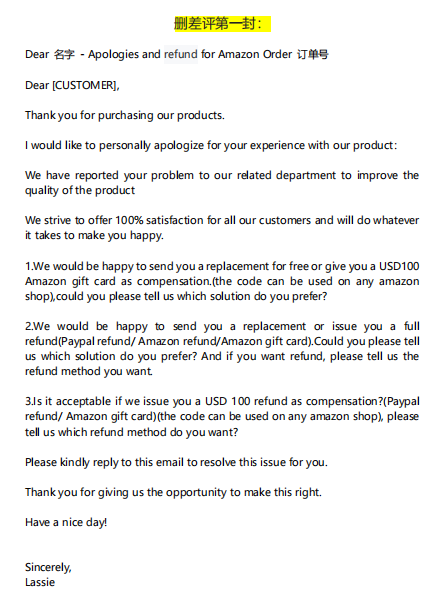Click the [CUSTOMER] placeholder text

tap(84, 85)
